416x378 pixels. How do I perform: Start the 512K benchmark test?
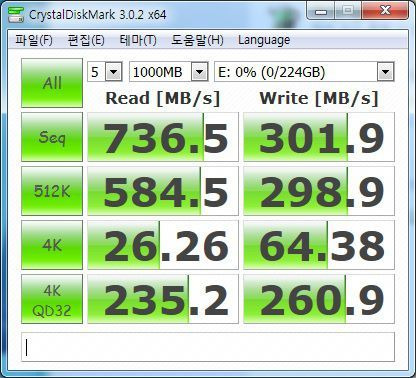52,191
